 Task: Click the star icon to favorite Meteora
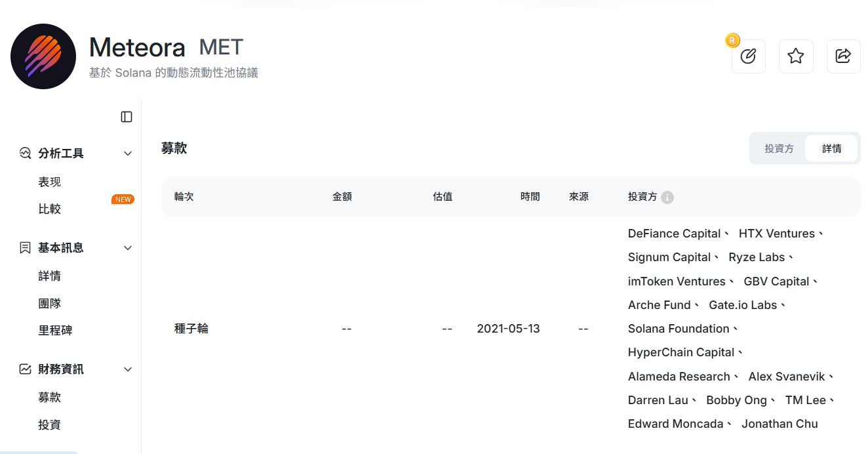[x=796, y=56]
